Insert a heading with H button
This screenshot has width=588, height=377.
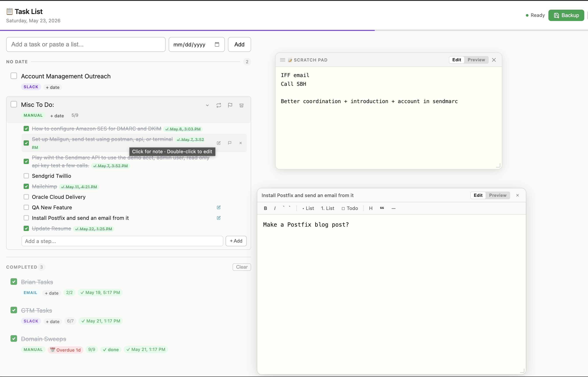tap(371, 208)
